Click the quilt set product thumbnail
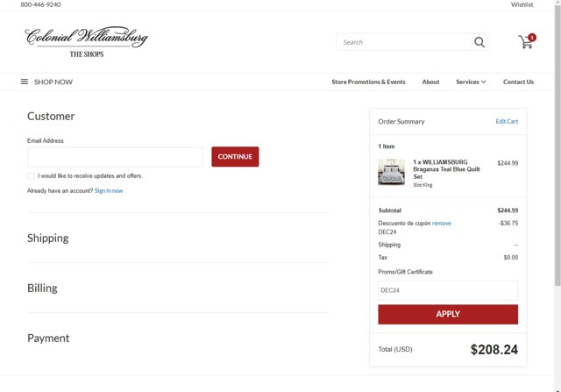This screenshot has width=561, height=392. pos(392,172)
